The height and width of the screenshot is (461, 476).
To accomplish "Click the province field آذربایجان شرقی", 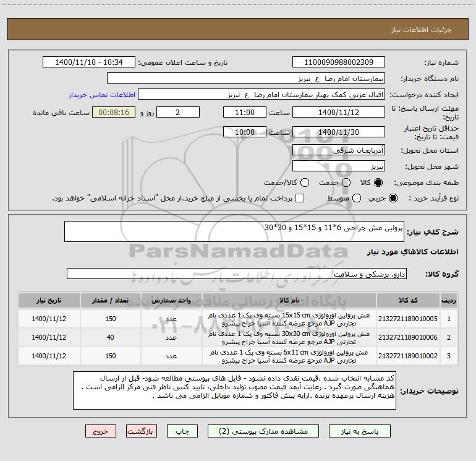I will (x=339, y=150).
